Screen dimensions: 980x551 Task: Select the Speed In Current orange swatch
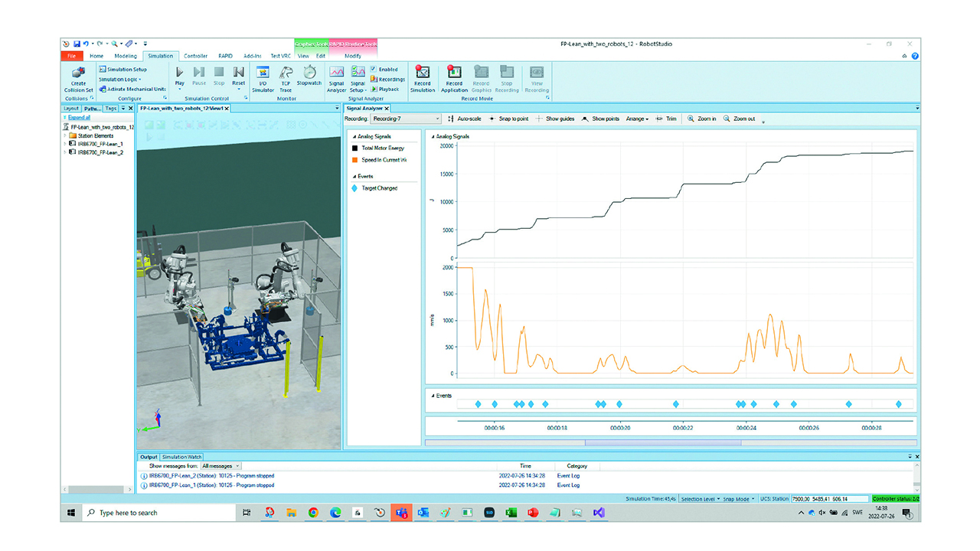pos(355,160)
